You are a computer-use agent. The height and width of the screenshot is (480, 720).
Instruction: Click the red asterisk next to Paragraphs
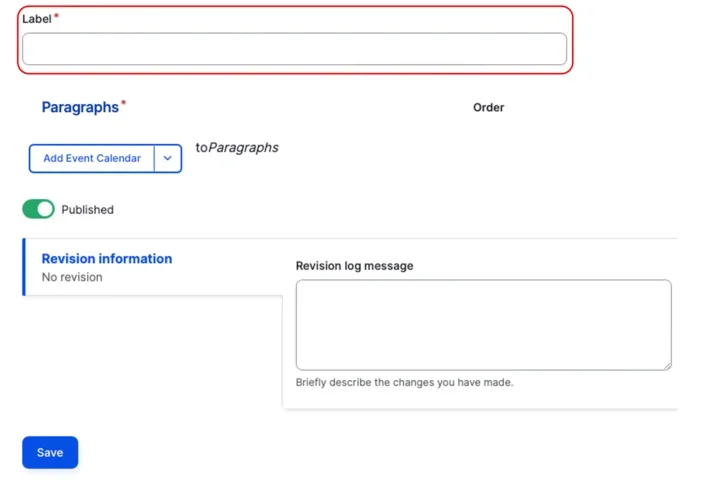coord(124,103)
